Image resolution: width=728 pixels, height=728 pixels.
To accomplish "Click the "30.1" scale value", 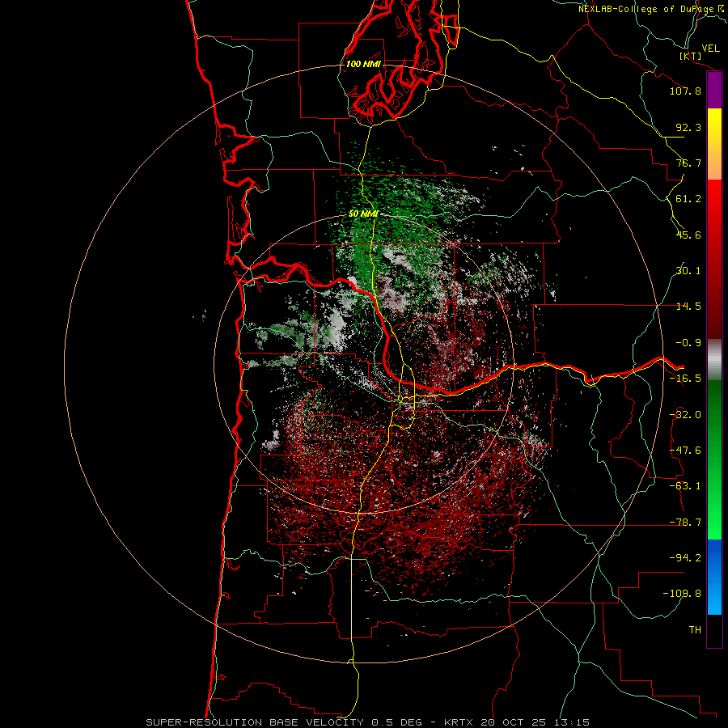I will (688, 271).
